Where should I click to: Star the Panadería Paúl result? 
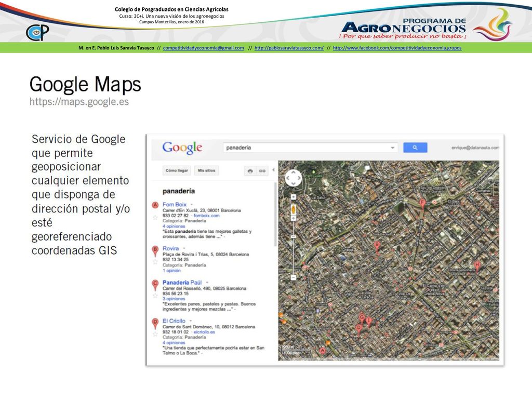pyautogui.click(x=155, y=296)
